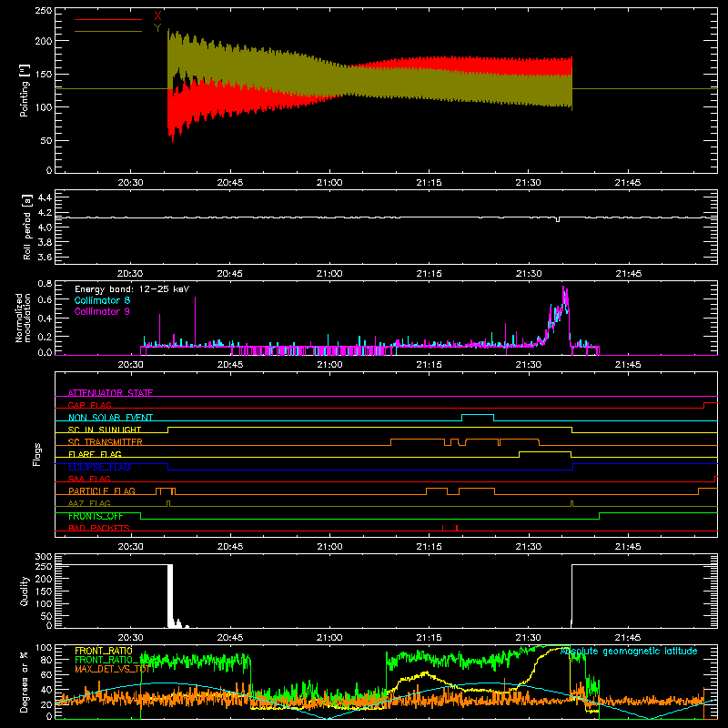Click the Normalized modulation axis title
Image resolution: width=728 pixels, height=728 pixels.
point(23,318)
